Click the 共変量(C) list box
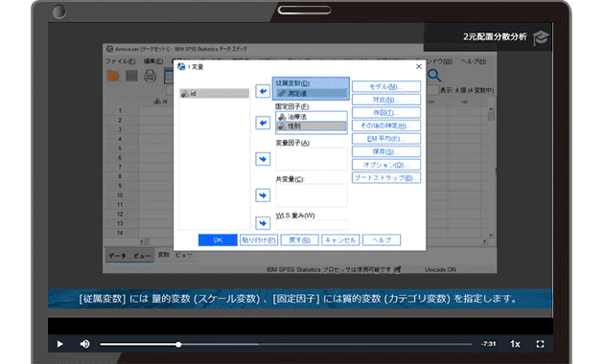This screenshot has height=364, width=604. click(312, 195)
